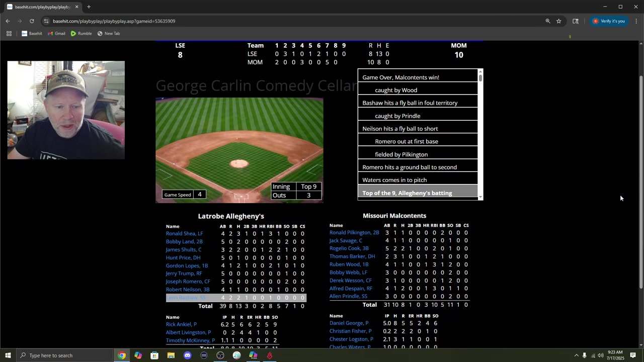Close the basehit.com browser tab

click(x=76, y=7)
